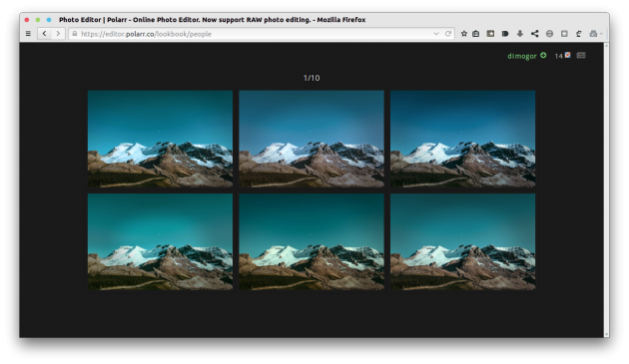The height and width of the screenshot is (364, 629).
Task: Open the dimogor user profile link
Action: click(x=522, y=56)
